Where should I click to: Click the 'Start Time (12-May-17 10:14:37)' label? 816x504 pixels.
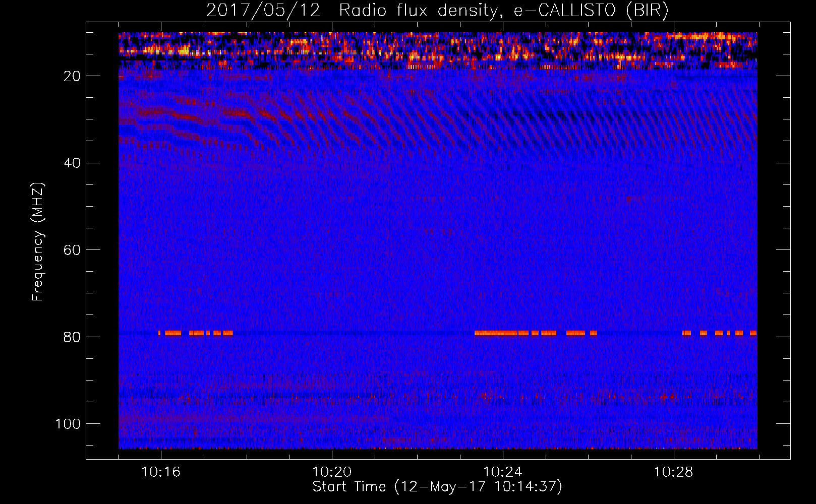tap(437, 487)
